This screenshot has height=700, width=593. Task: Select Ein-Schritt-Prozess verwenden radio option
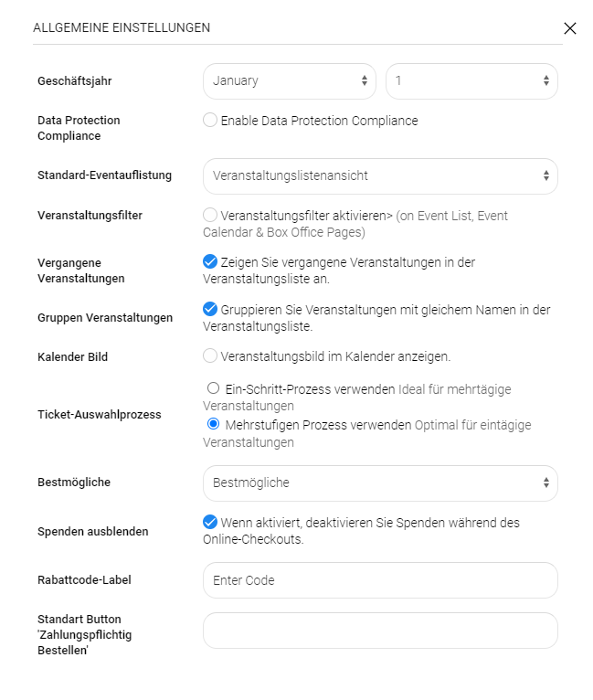213,388
